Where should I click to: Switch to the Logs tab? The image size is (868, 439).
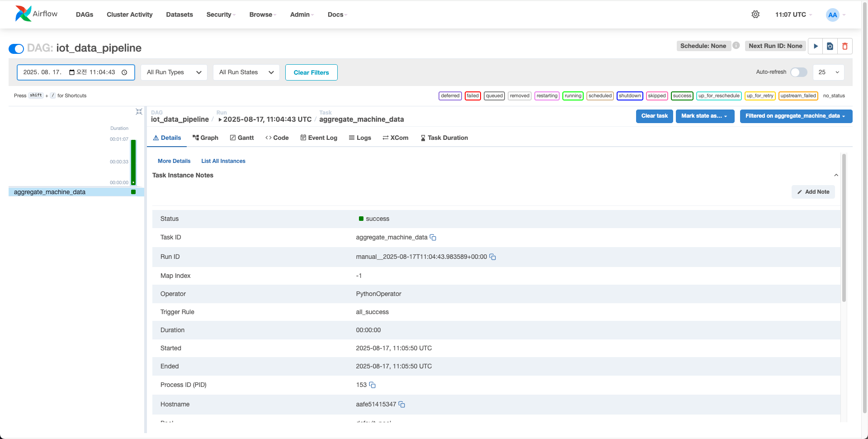point(360,138)
